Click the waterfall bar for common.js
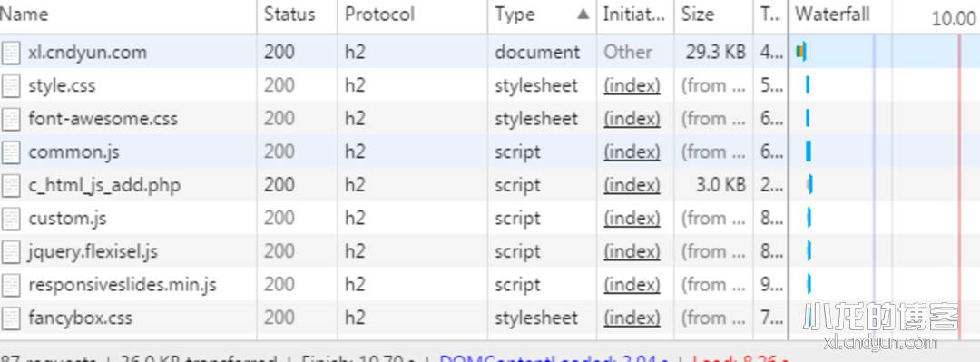Screen dimensions: 980x362 point(808,152)
